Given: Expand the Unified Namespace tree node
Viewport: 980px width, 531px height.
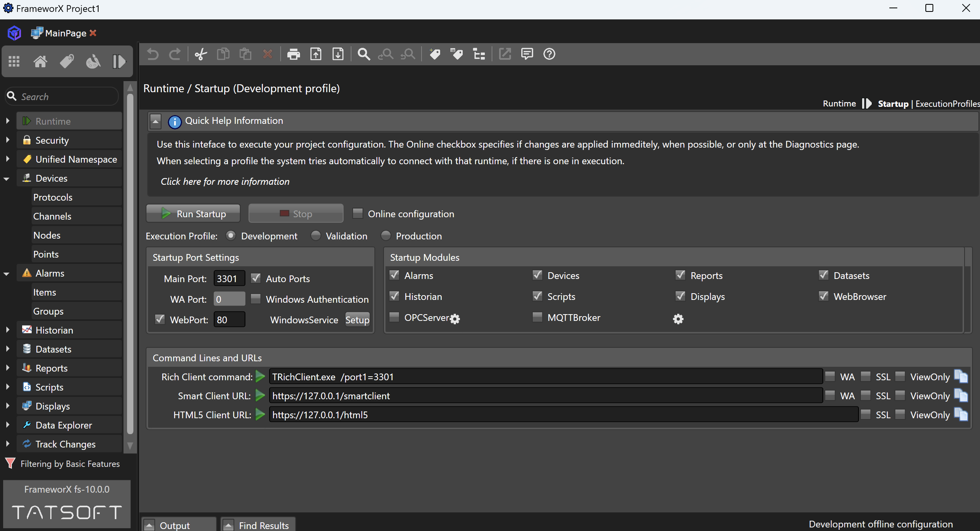Looking at the screenshot, I should 8,159.
